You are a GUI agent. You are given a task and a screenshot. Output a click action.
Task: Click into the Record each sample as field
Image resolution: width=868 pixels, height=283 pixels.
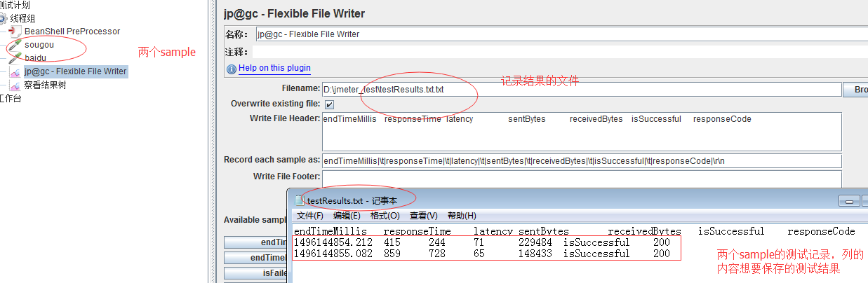(x=581, y=160)
